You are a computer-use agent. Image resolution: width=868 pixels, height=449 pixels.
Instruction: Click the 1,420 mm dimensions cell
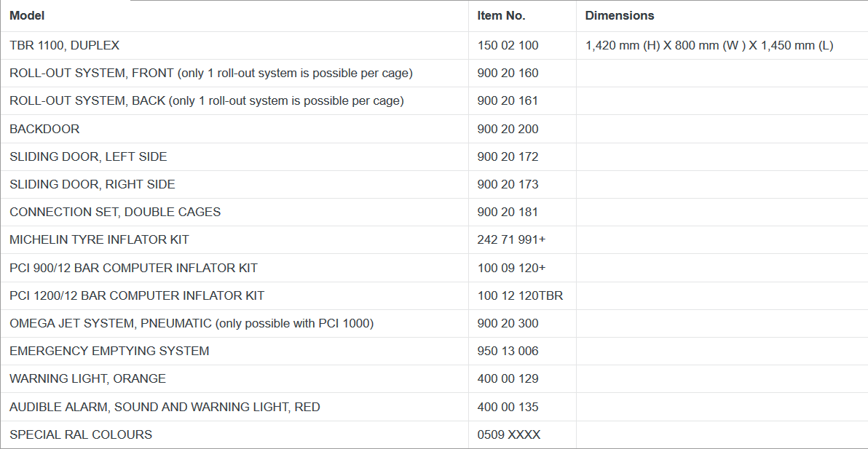click(x=709, y=45)
